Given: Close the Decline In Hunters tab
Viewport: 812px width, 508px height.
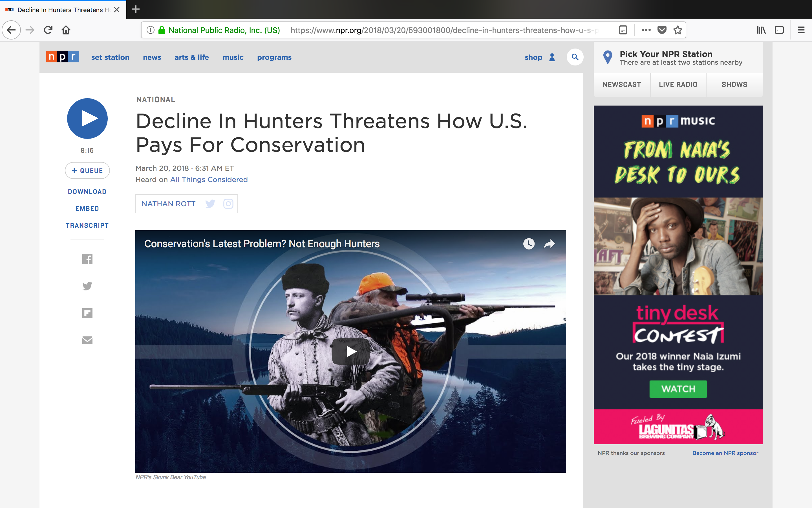Looking at the screenshot, I should click(x=116, y=10).
